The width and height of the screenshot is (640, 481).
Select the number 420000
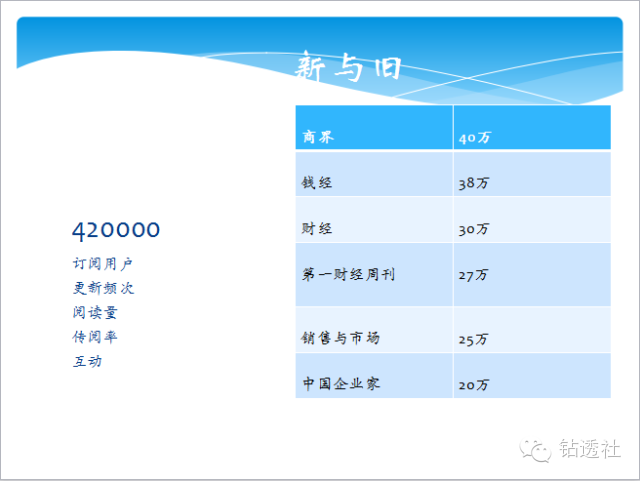point(116,230)
